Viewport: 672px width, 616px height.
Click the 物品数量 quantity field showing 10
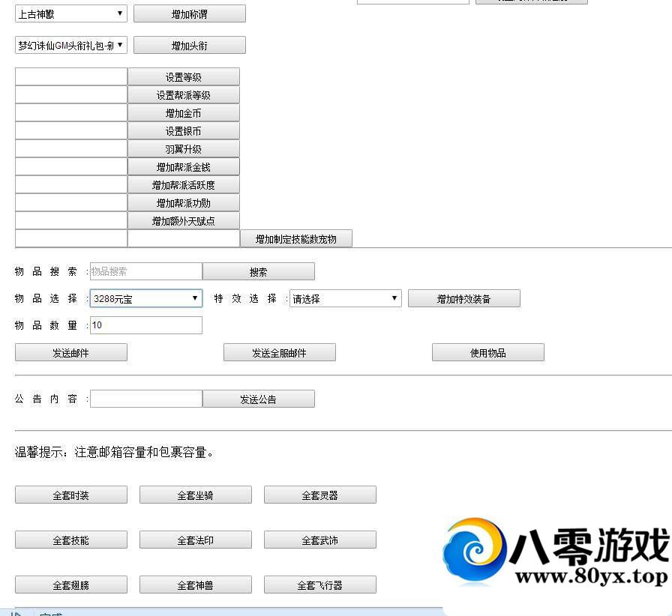145,324
